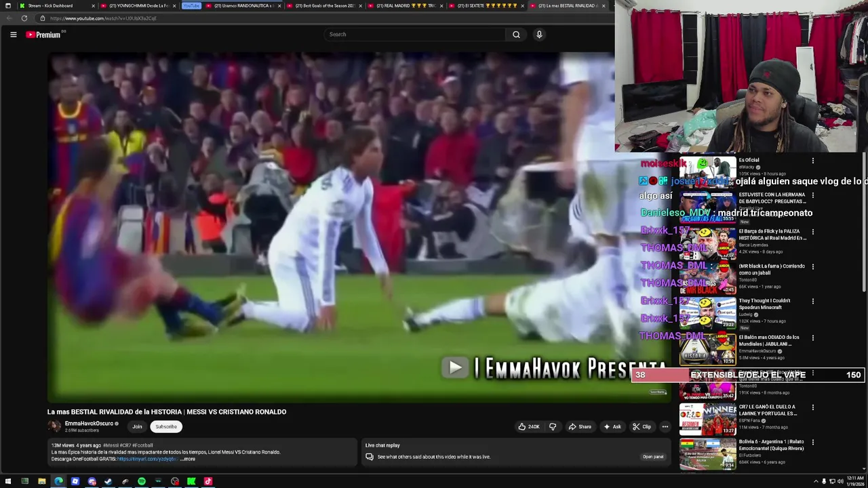Open options menu for 'Es Oficial' video
This screenshot has height=488, width=868.
pos(813,161)
